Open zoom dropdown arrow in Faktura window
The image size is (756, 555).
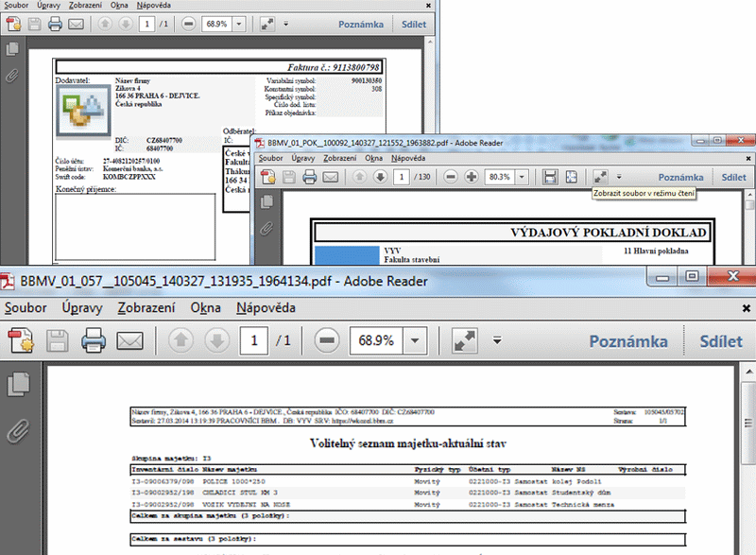239,24
